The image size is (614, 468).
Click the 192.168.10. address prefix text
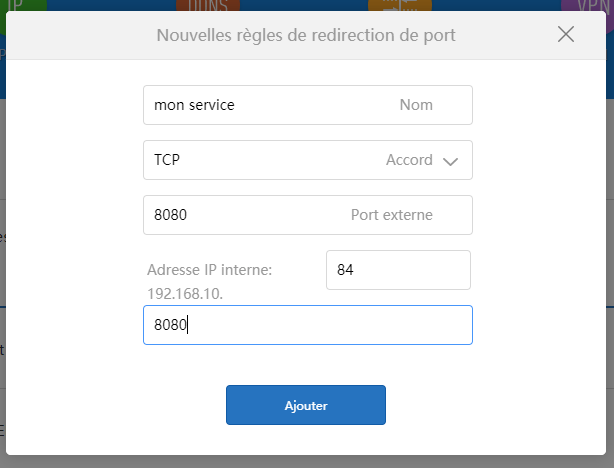coord(185,294)
